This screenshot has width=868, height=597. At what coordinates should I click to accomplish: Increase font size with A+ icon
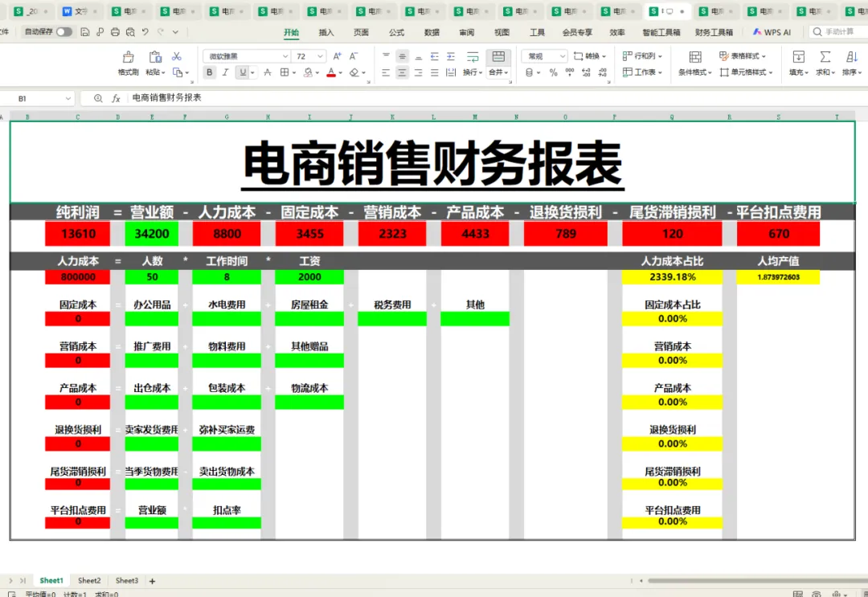tap(337, 56)
